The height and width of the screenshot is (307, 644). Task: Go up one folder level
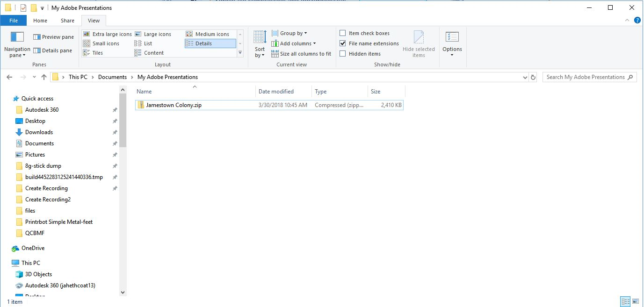tap(43, 77)
